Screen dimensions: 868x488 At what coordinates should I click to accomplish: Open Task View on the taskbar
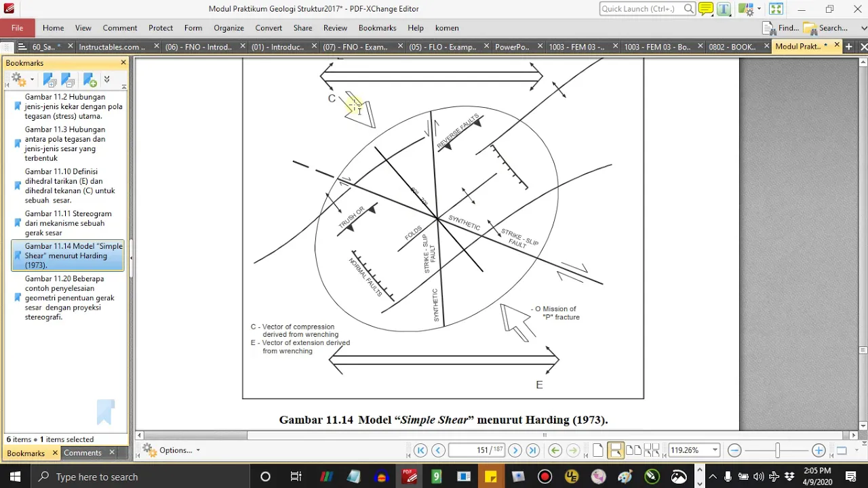(296, 476)
